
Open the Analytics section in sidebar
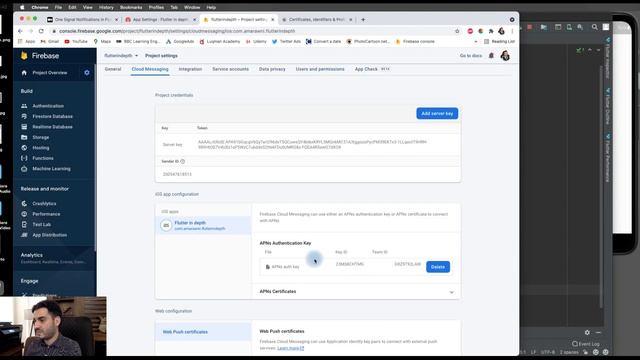[32, 255]
